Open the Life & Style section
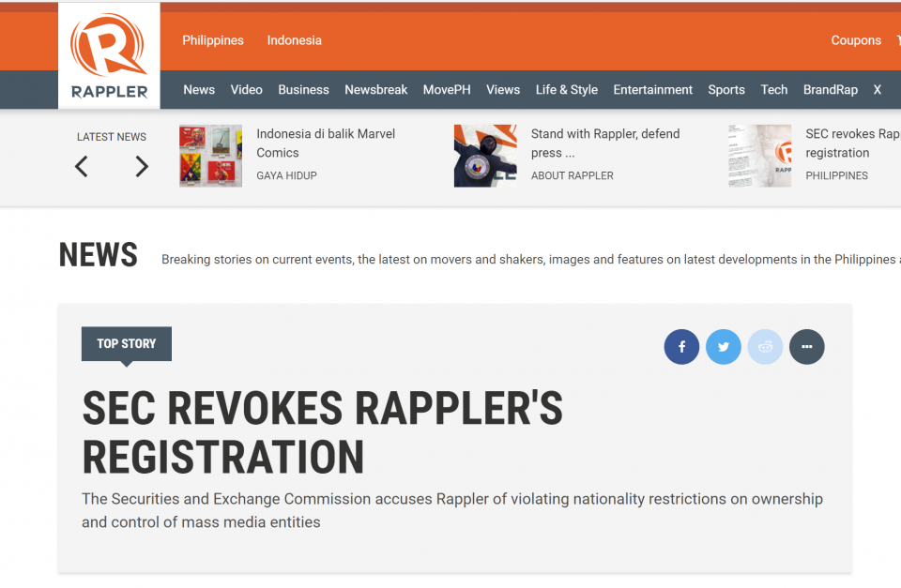This screenshot has height=588, width=901. (x=566, y=90)
